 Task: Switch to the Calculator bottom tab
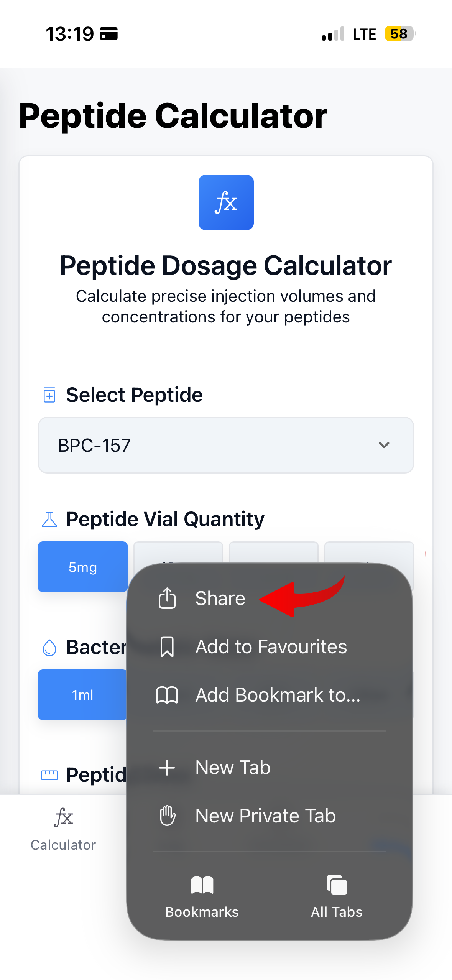click(x=63, y=828)
